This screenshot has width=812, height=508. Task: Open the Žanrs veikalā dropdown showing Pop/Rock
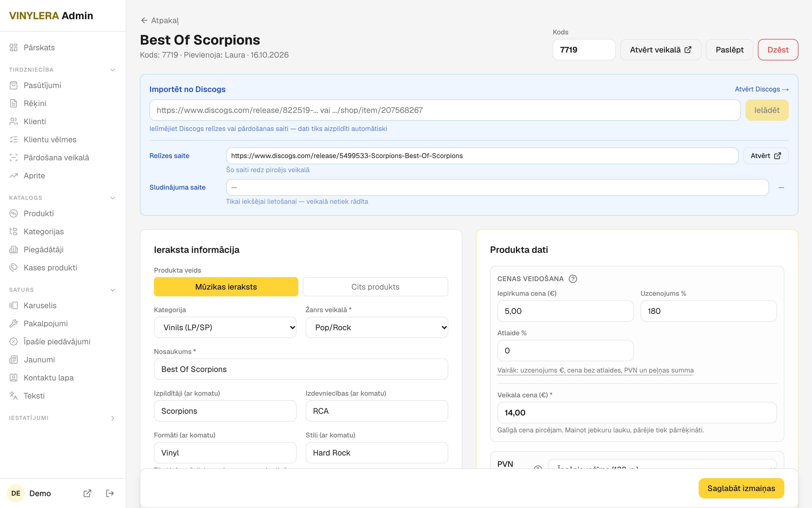click(x=377, y=327)
